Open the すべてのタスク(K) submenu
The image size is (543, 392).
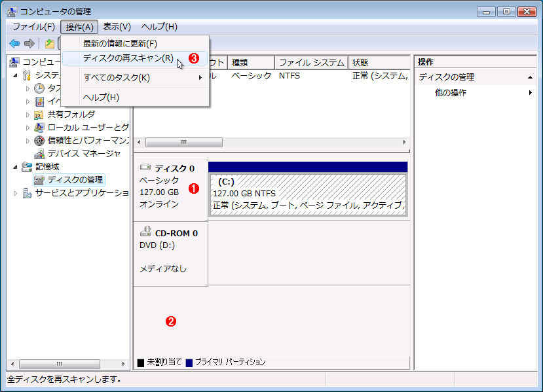point(136,77)
